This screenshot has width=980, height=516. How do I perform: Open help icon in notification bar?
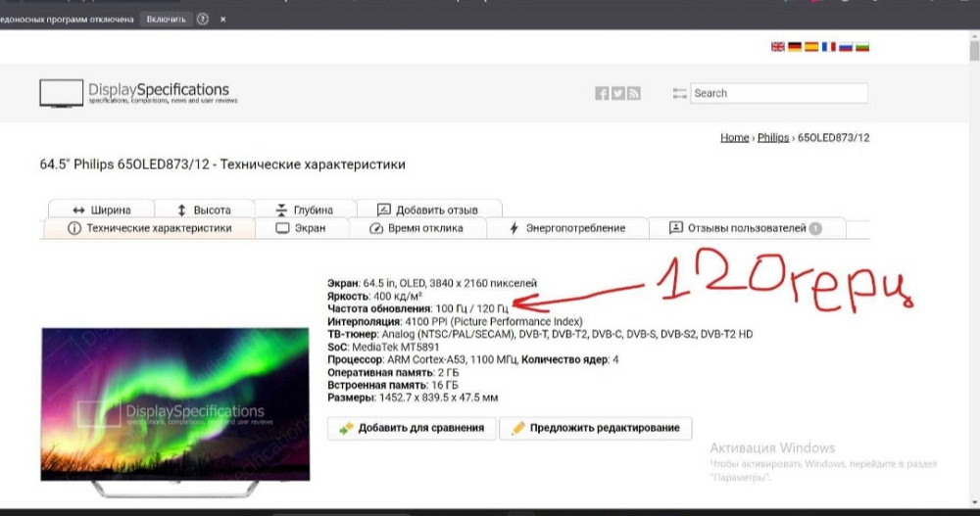[x=203, y=20]
